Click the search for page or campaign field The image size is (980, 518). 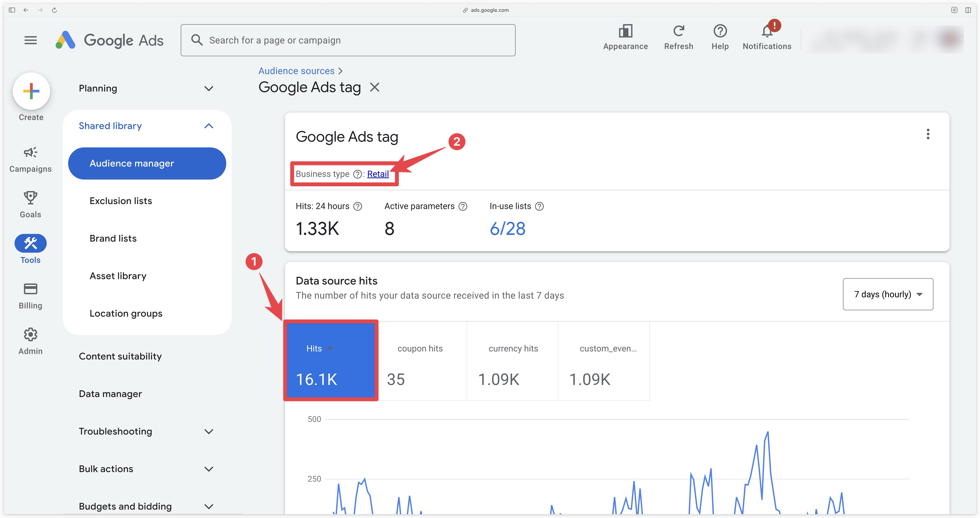[x=348, y=40]
